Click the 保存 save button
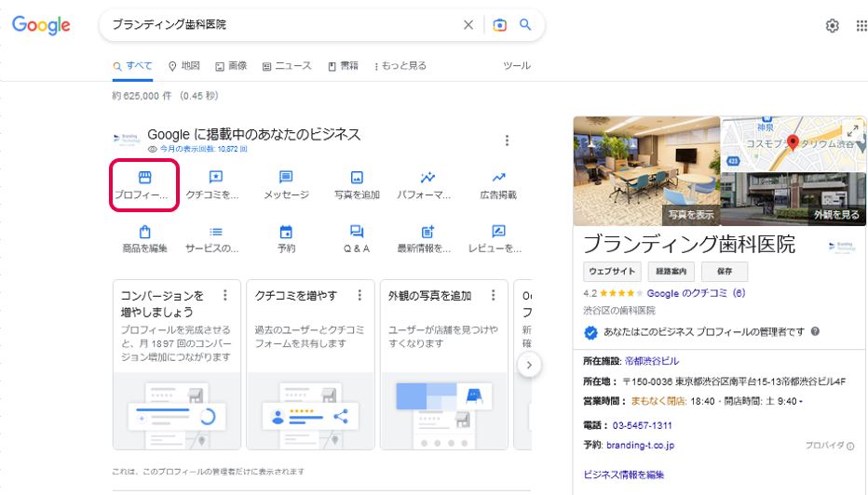 pyautogui.click(x=725, y=272)
